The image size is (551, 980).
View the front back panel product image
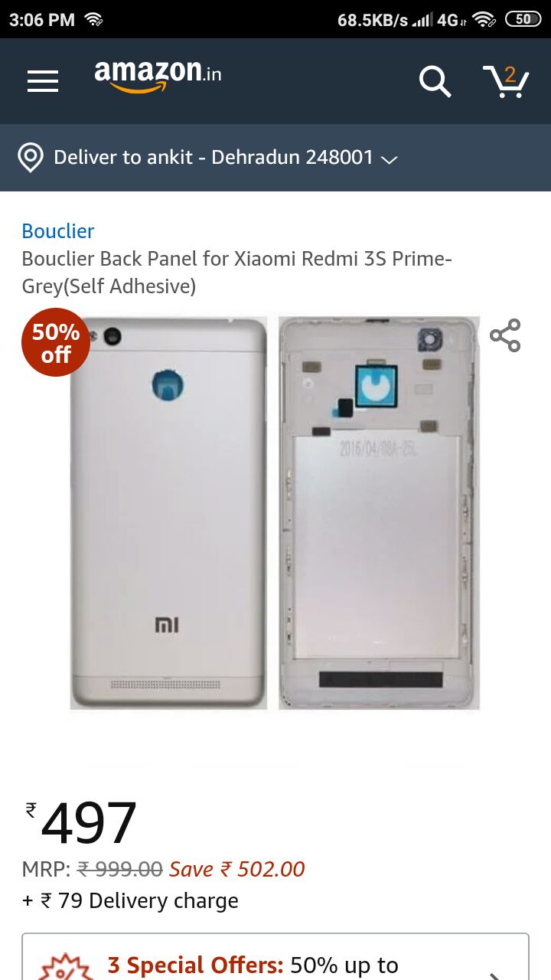click(169, 513)
